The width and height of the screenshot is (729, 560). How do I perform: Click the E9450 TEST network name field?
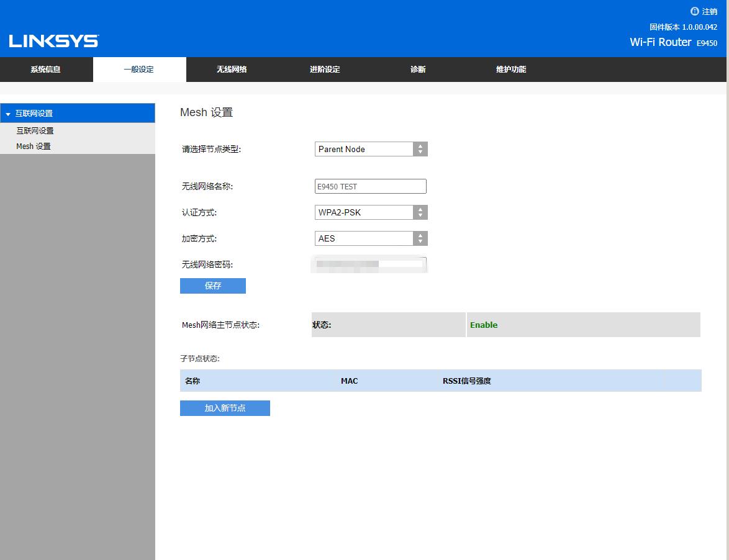pyautogui.click(x=370, y=186)
